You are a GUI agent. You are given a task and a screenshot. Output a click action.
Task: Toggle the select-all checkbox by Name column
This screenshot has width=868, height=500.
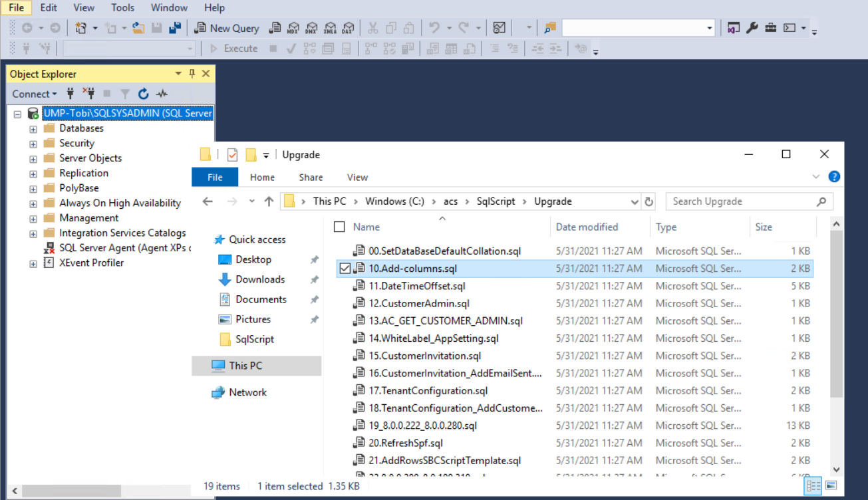[x=339, y=227]
